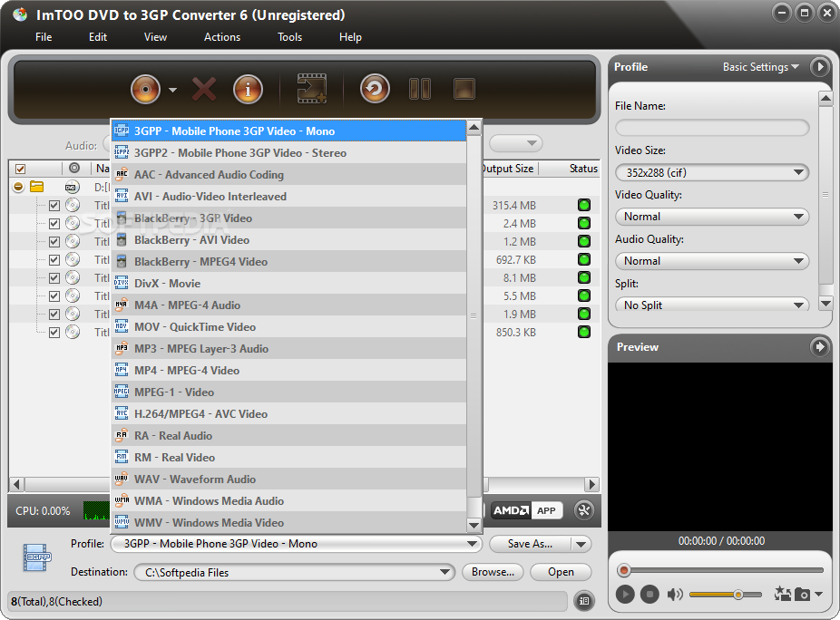Select AVI - Audio-Video Interleaved profile
This screenshot has height=620, width=840.
pyautogui.click(x=288, y=197)
